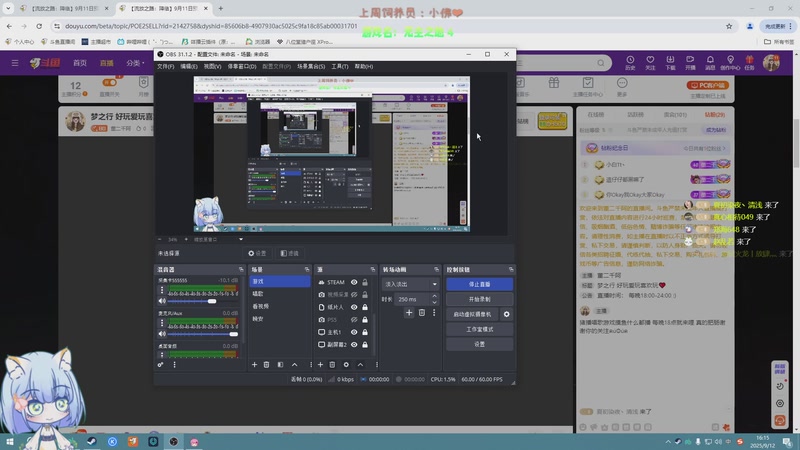Remove selected source with trash icon

click(332, 364)
